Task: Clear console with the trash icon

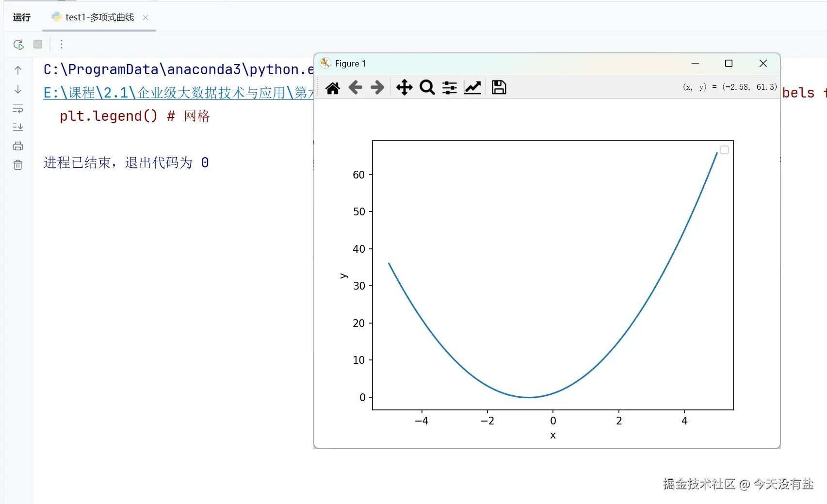Action: coord(18,165)
